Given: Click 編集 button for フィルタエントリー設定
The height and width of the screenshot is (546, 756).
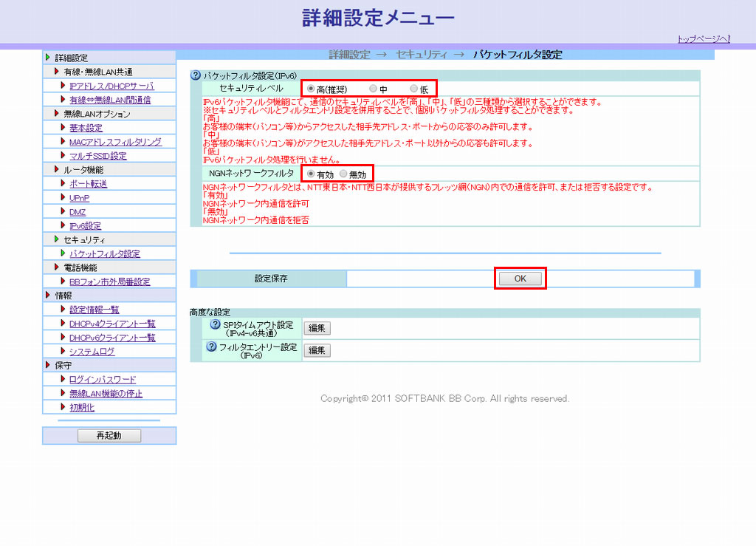Looking at the screenshot, I should [x=317, y=350].
